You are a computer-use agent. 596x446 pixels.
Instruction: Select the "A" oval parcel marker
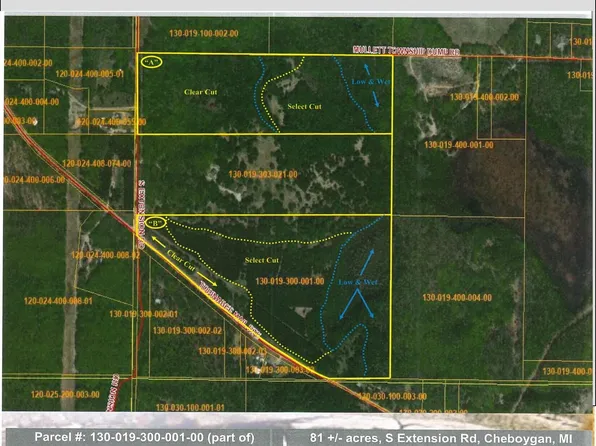tap(151, 62)
